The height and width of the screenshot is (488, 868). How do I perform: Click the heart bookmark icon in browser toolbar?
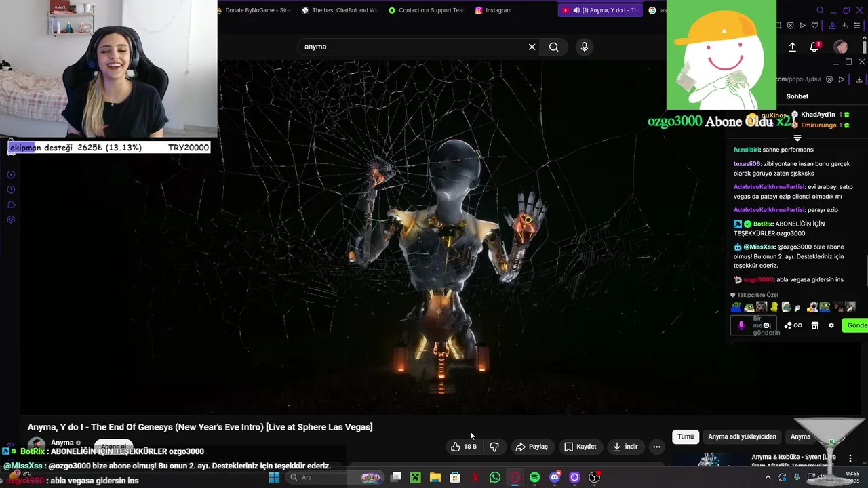814,26
